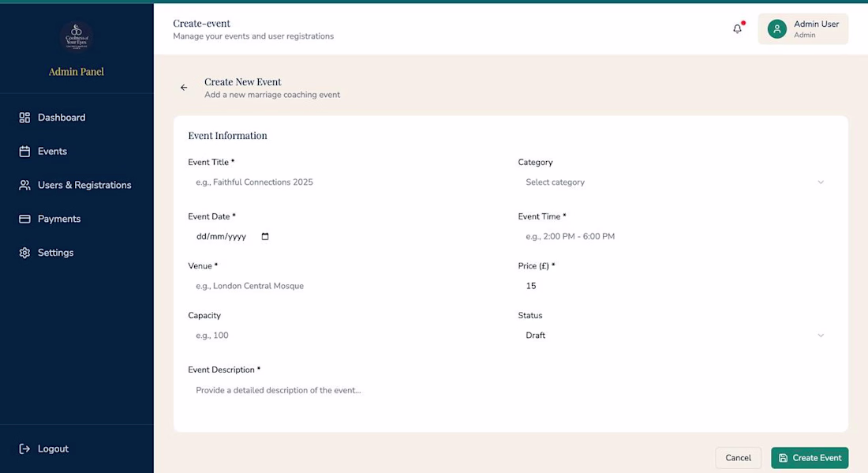Click the Admin Panel heading text
This screenshot has width=868, height=473.
[x=77, y=71]
